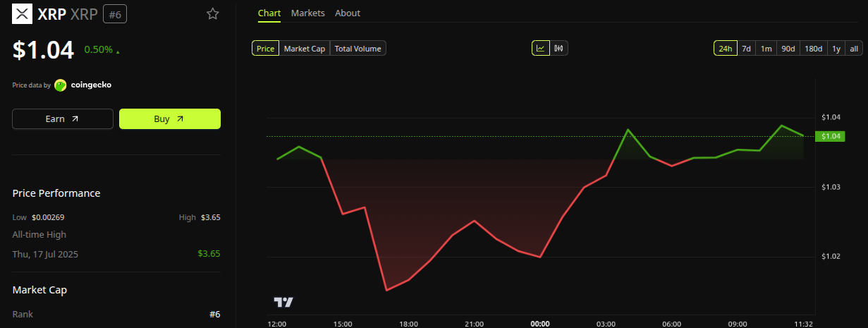Click the TradingView logo on chart
Viewport: 868px width, 328px height.
coord(283,302)
